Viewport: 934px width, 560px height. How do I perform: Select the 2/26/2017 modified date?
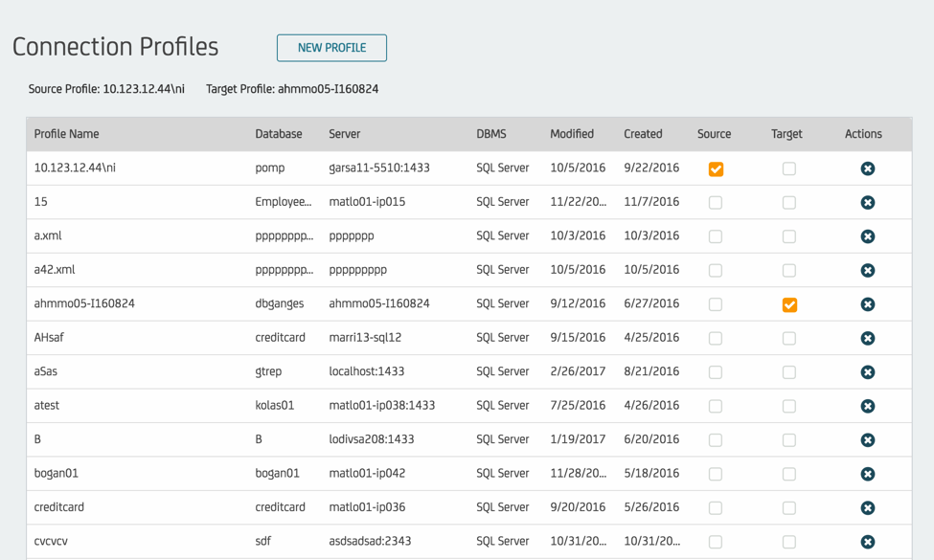(x=578, y=371)
